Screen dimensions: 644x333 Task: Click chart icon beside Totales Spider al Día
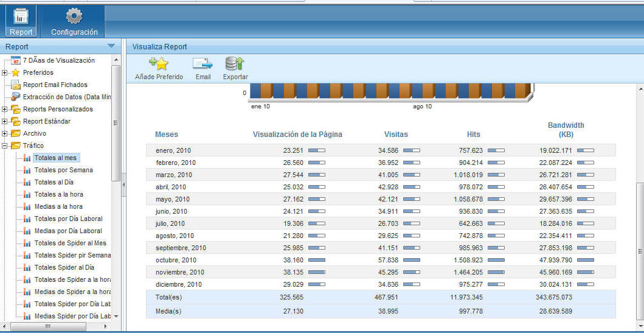[27, 267]
